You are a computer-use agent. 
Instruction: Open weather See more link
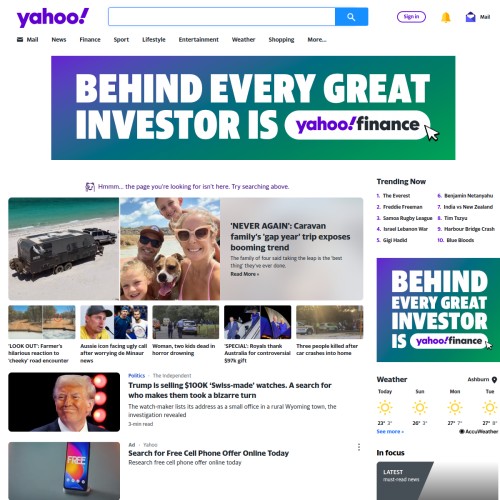[390, 431]
